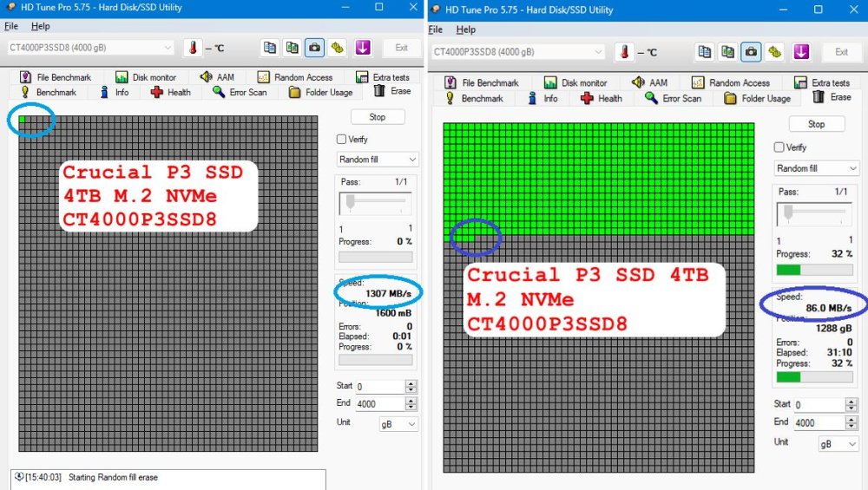Click camera save screenshot icon in left window
This screenshot has width=868, height=490.
click(314, 48)
